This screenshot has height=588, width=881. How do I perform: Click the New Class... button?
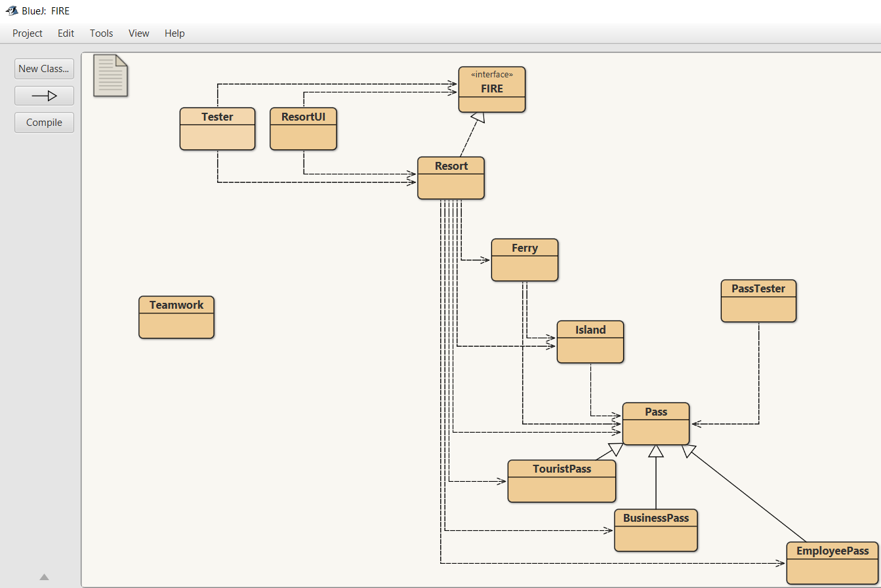[x=44, y=69]
